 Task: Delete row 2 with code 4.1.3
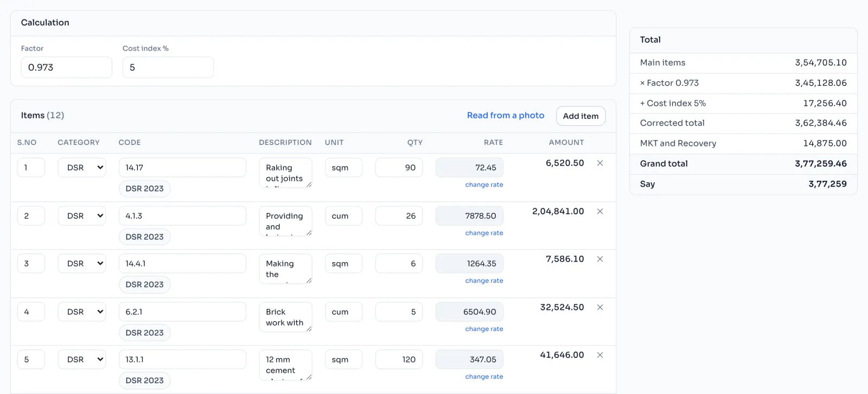pos(600,211)
